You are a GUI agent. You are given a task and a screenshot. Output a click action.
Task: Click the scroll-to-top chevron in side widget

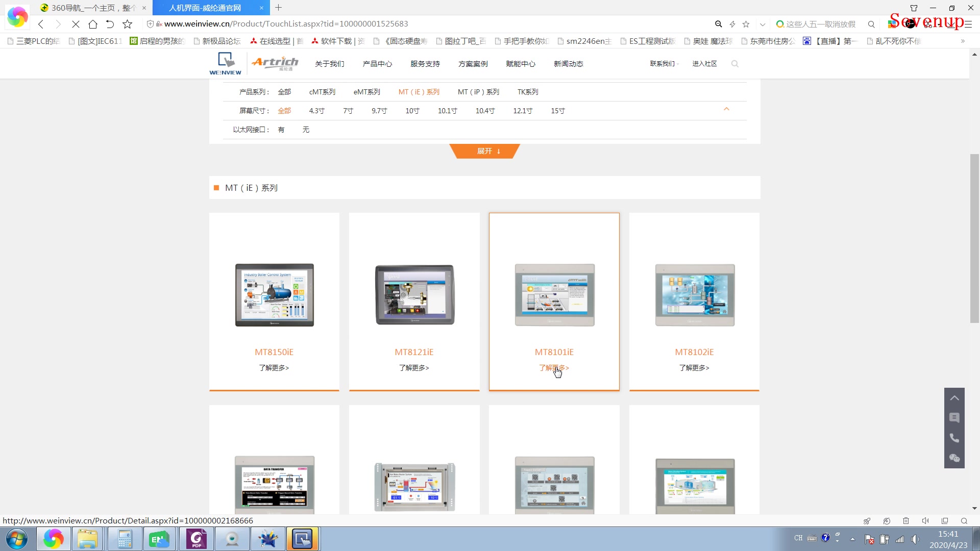pyautogui.click(x=954, y=398)
